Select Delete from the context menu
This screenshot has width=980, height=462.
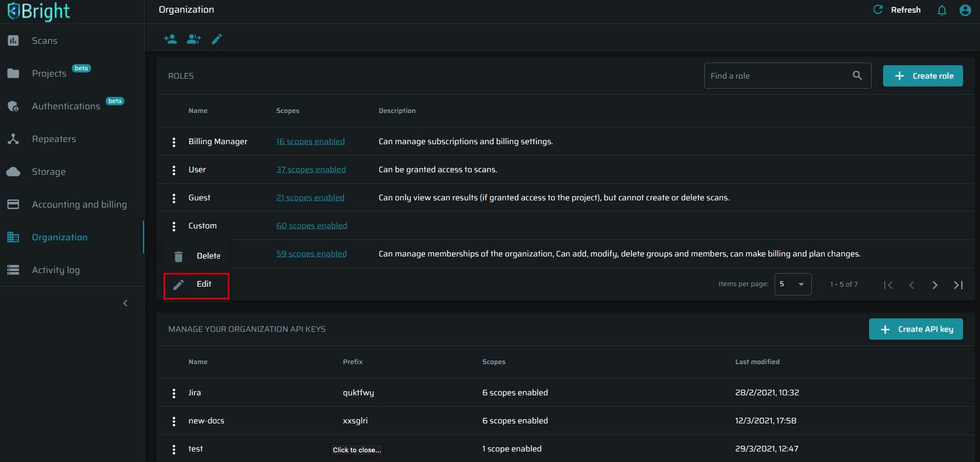tap(197, 256)
